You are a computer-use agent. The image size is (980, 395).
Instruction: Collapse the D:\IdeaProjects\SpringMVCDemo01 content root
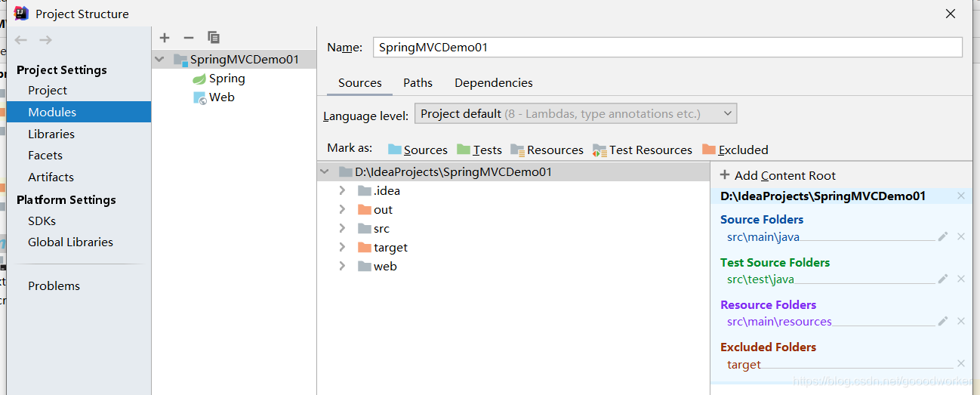point(325,171)
